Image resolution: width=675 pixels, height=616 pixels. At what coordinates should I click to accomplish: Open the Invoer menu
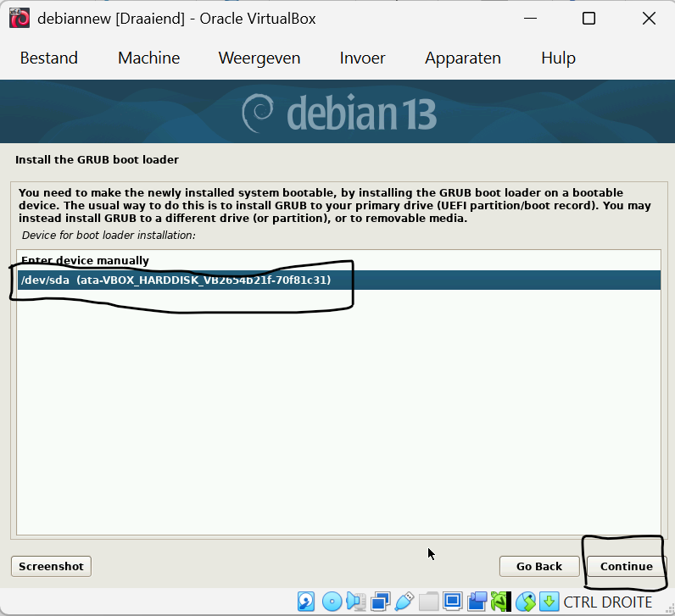[x=362, y=58]
